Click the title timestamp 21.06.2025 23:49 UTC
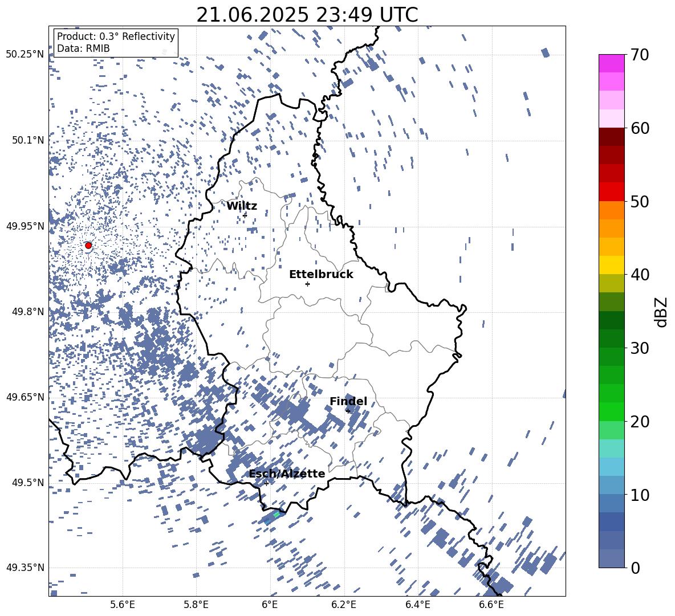Image resolution: width=675 pixels, height=616 pixels. 307,15
